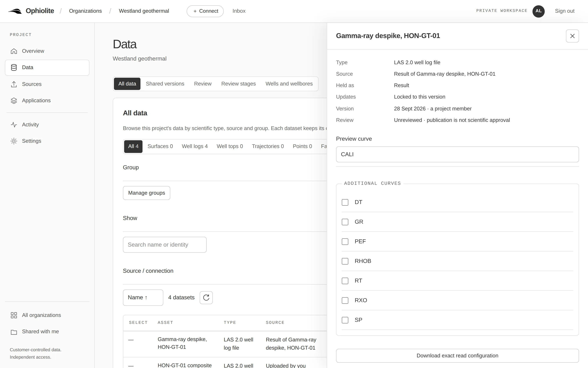Refresh the dataset list with the reload icon

click(206, 298)
